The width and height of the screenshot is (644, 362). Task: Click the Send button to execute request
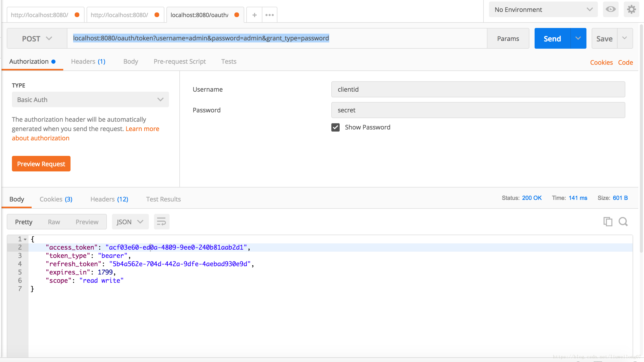point(552,38)
